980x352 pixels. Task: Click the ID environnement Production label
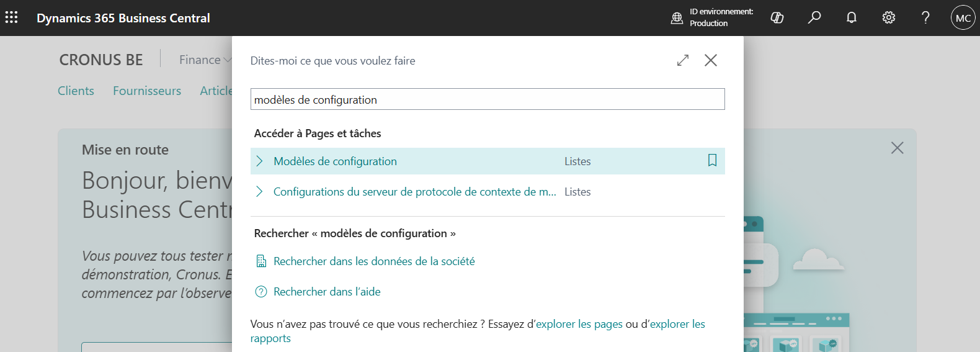[721, 17]
